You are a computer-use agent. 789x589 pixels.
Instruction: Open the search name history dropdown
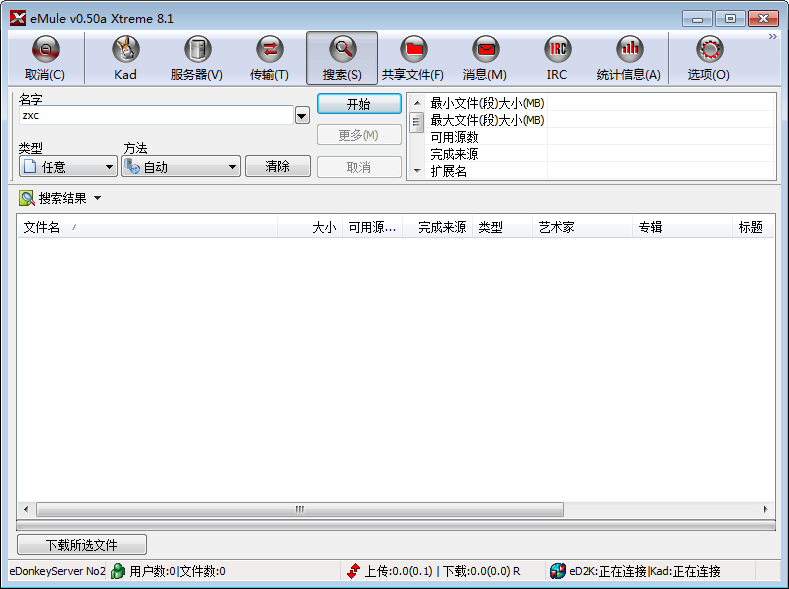(x=302, y=116)
